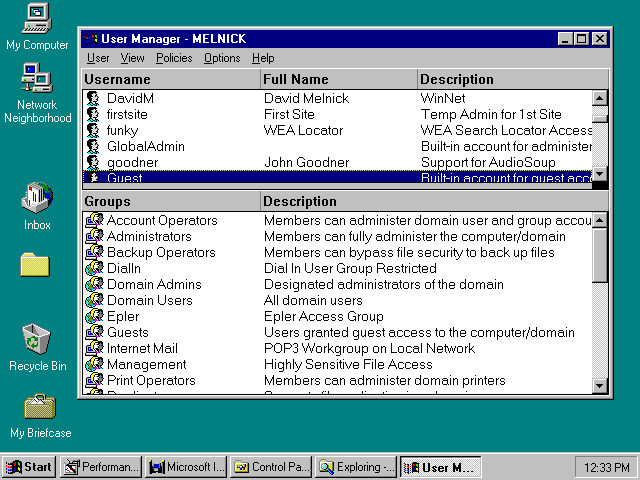Switch to Control Panel taskbar button

(x=271, y=467)
